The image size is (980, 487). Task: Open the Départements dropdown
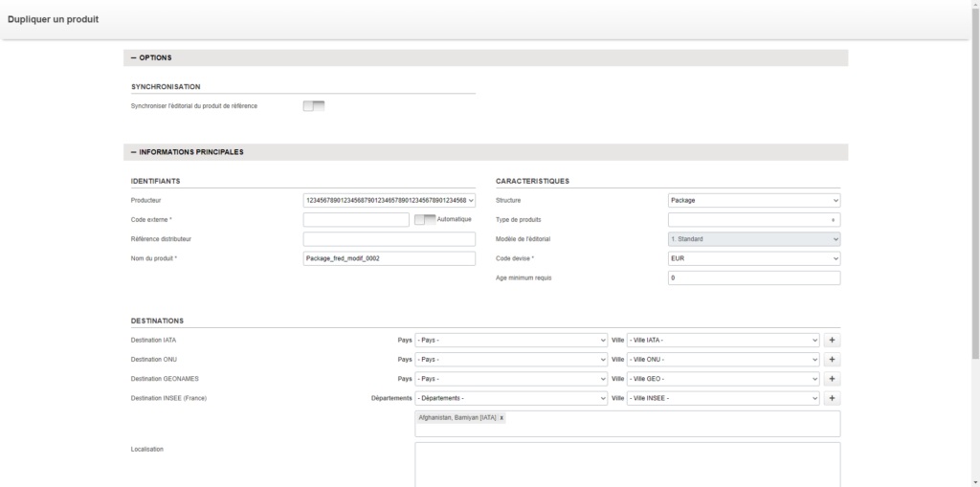511,398
